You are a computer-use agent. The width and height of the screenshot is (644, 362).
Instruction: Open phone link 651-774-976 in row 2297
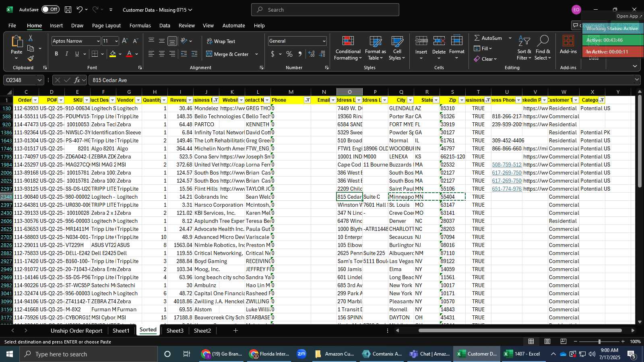507,189
